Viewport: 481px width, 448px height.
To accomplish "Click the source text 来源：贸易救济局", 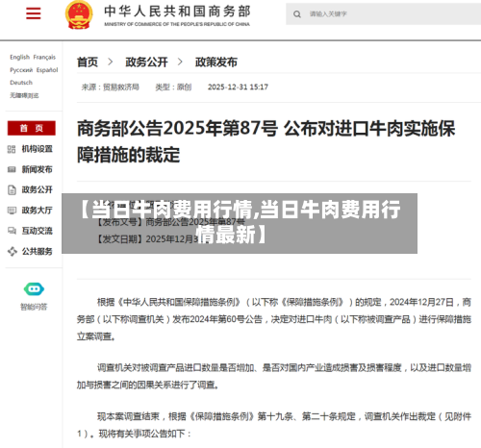I will coord(111,87).
